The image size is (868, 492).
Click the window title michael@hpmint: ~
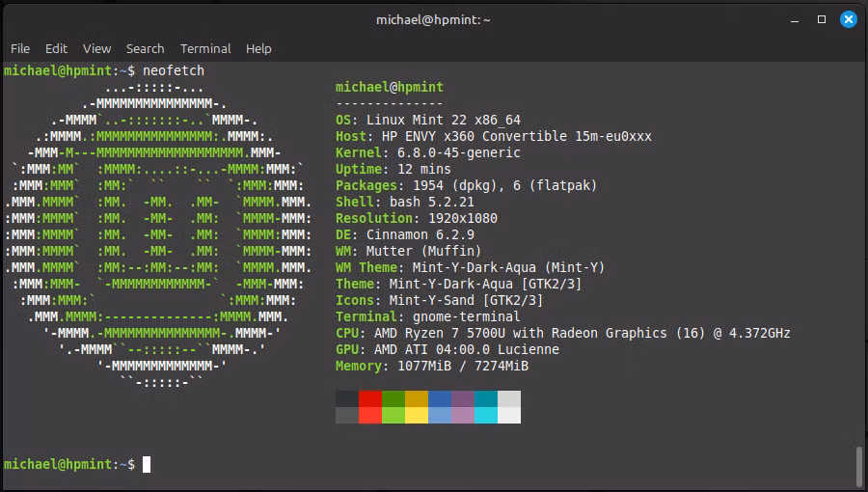point(433,20)
